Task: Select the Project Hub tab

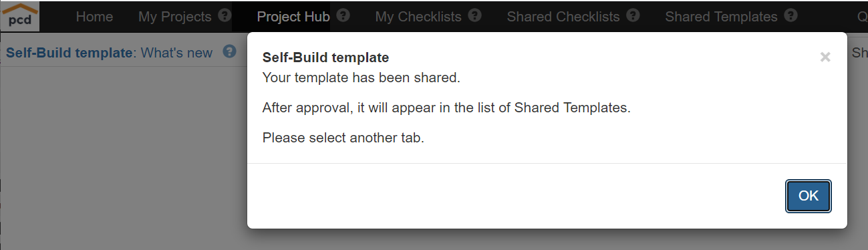Action: pyautogui.click(x=293, y=17)
